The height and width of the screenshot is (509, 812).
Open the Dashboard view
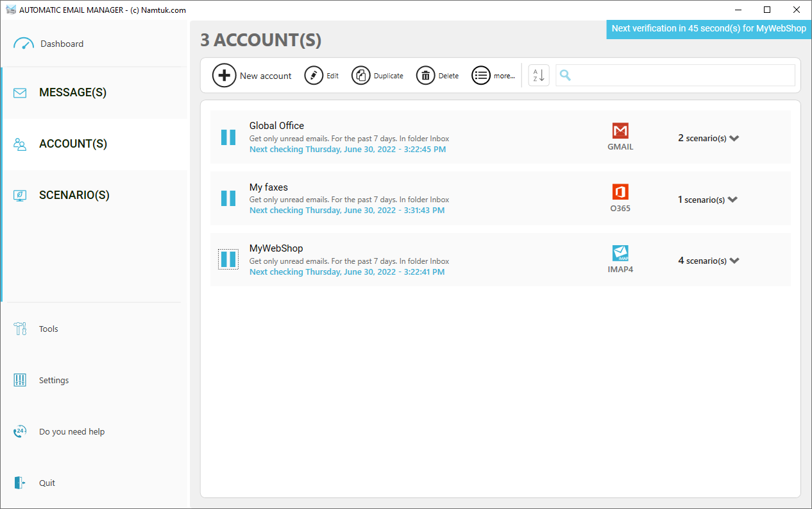point(62,43)
